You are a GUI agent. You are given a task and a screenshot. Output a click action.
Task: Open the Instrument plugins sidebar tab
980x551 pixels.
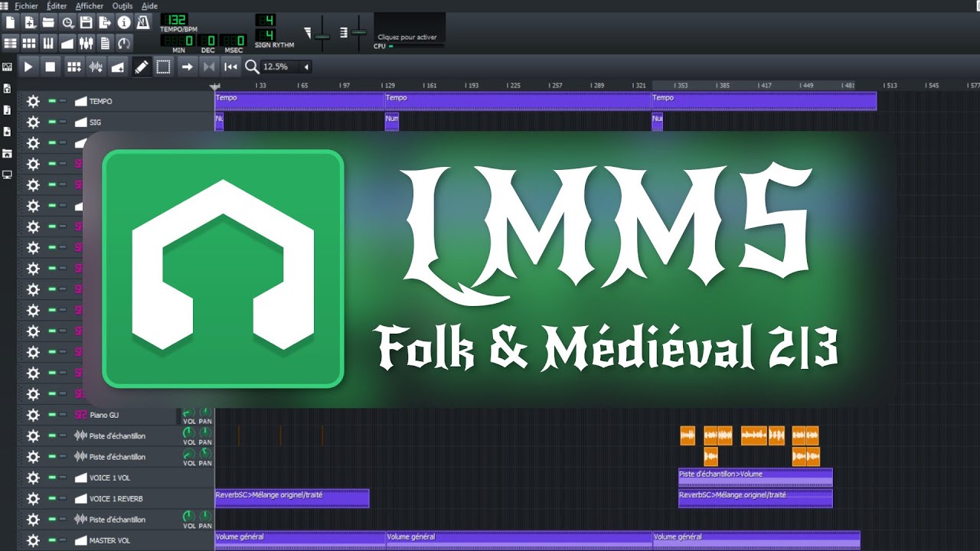pyautogui.click(x=8, y=67)
